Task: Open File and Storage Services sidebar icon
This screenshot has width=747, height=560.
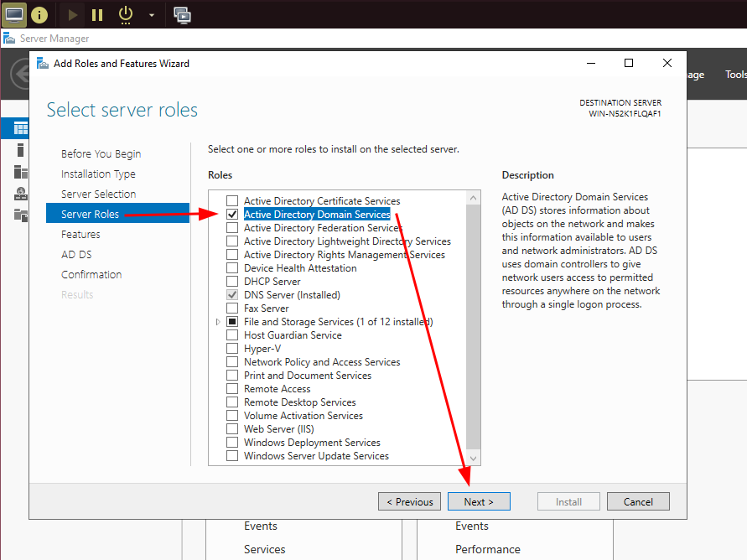Action: [20, 215]
